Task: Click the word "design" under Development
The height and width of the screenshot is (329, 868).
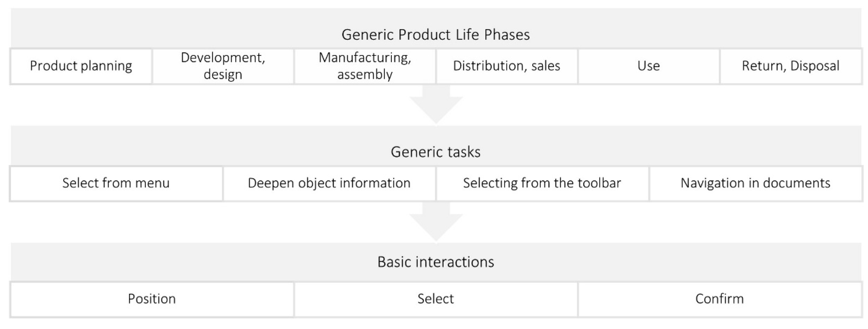Action: coord(223,75)
